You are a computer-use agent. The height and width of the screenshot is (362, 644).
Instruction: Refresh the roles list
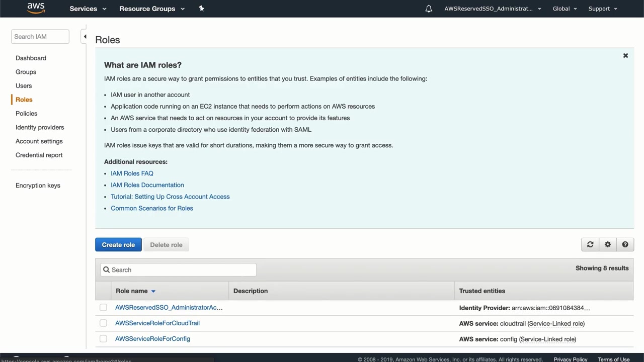pyautogui.click(x=590, y=244)
